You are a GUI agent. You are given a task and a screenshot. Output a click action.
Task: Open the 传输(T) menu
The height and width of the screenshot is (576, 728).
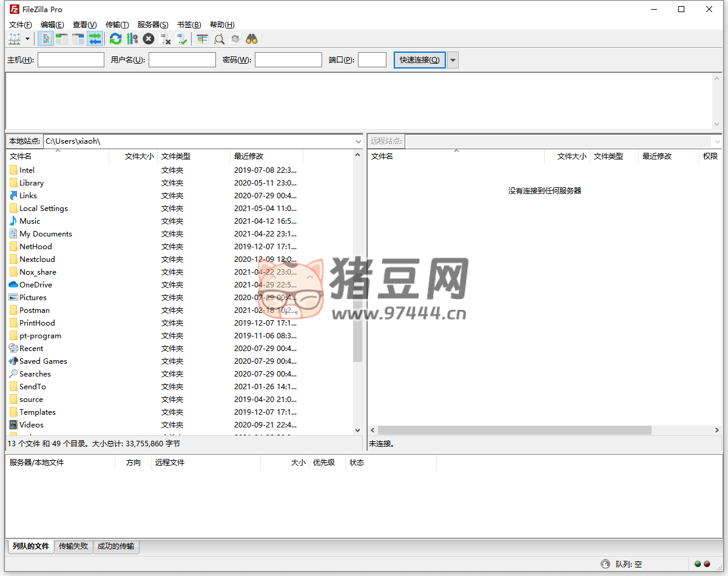[x=117, y=25]
